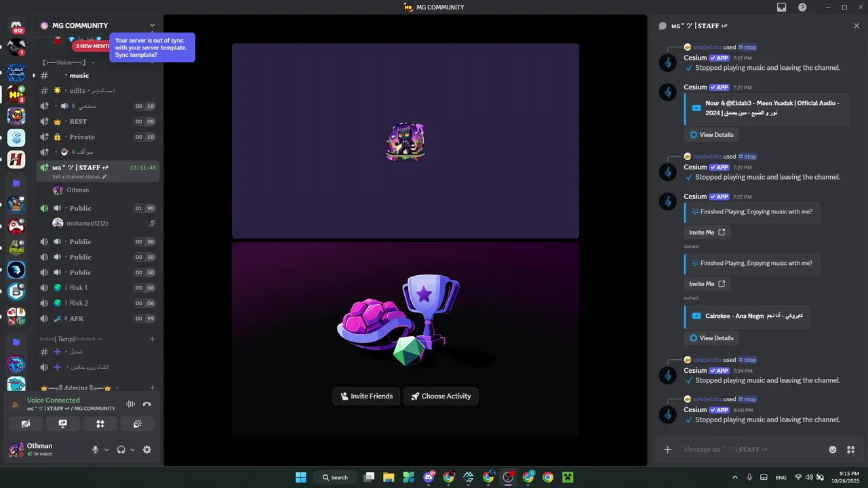Screen dimensions: 868x488
Task: Open View Details under Cairokee track
Action: (x=711, y=338)
